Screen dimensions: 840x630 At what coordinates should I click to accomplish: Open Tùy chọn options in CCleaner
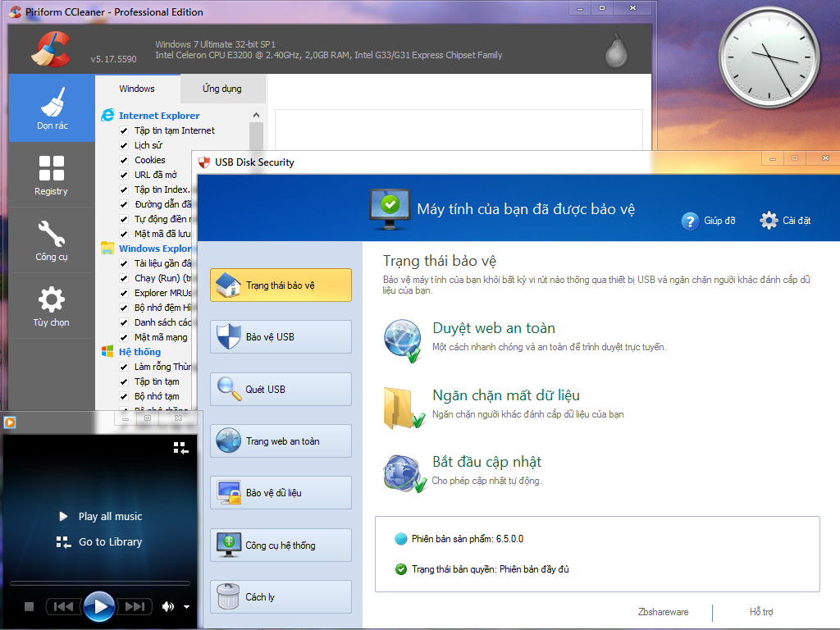pos(52,306)
